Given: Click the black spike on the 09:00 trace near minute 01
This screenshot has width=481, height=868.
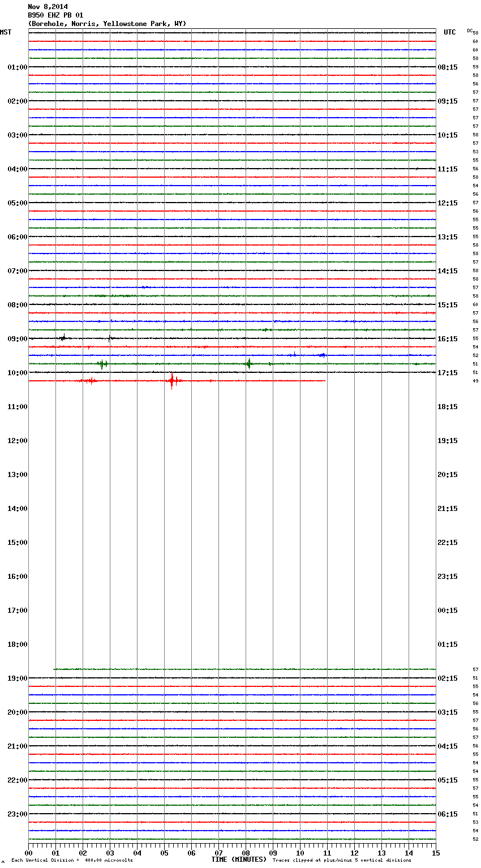Looking at the screenshot, I should [63, 338].
